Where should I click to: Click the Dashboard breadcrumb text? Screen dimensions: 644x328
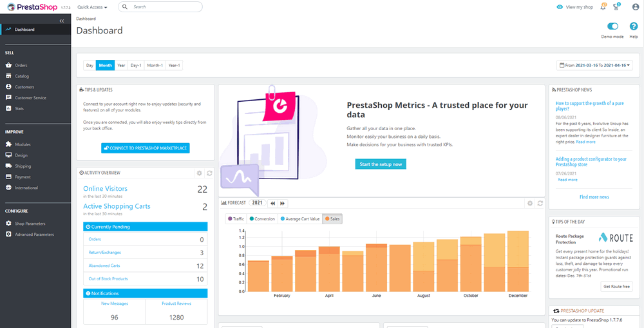pos(86,19)
